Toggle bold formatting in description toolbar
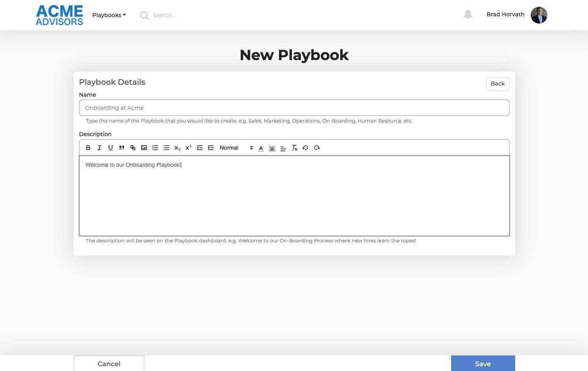The image size is (588, 371). tap(88, 148)
